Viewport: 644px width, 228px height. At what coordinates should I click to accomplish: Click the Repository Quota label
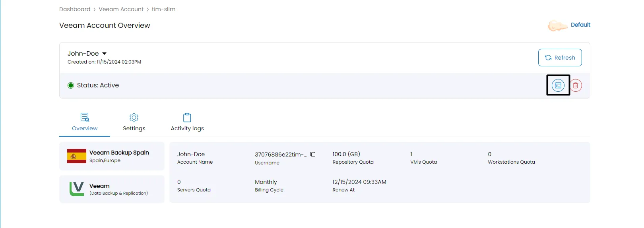pos(353,162)
